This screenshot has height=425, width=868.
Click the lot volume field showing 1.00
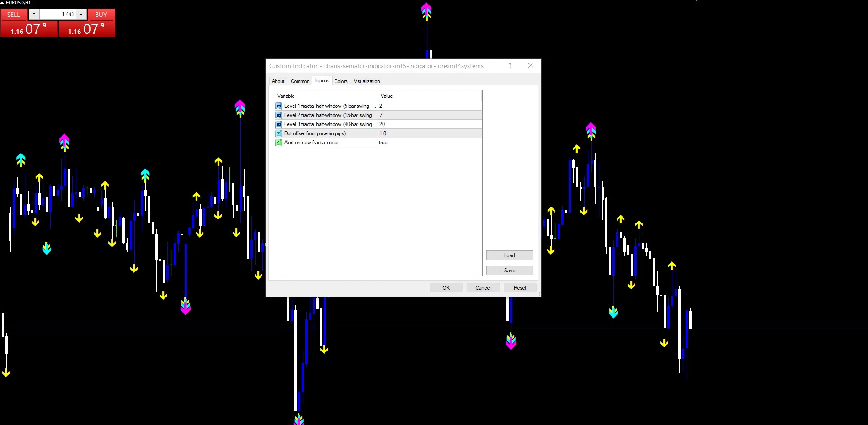pyautogui.click(x=58, y=14)
